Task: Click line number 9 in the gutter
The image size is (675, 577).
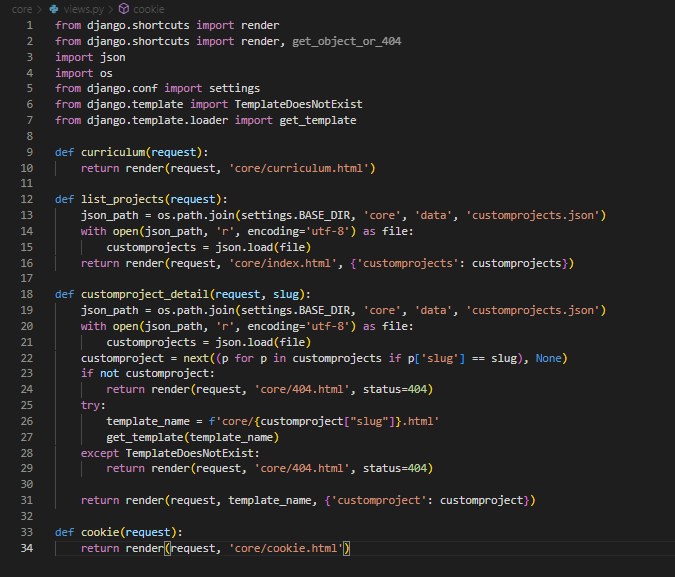Action: [x=30, y=152]
